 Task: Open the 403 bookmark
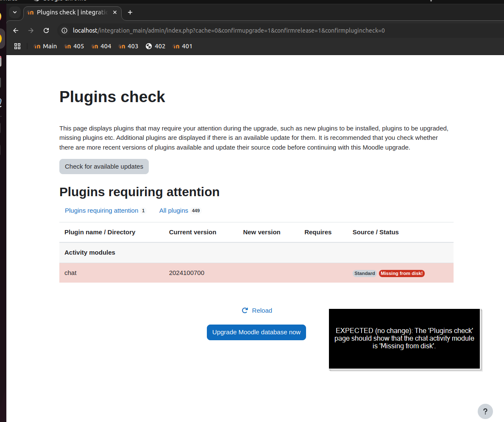coord(128,46)
